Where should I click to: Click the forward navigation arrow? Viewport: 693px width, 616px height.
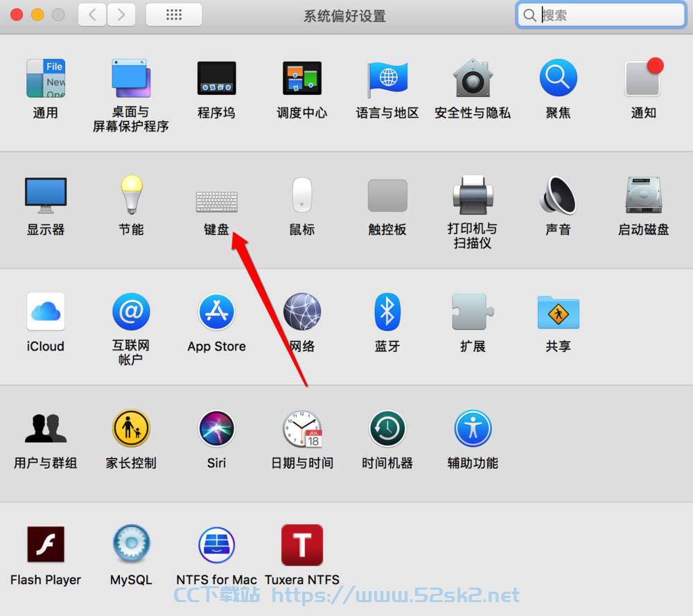pyautogui.click(x=121, y=15)
